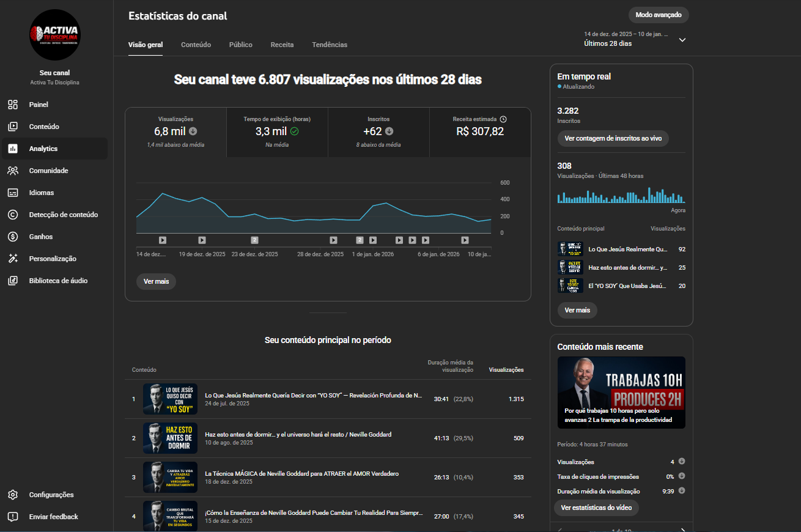Select the Receita estimada R$ 307,82 metric card
The height and width of the screenshot is (532, 801).
pos(480,133)
